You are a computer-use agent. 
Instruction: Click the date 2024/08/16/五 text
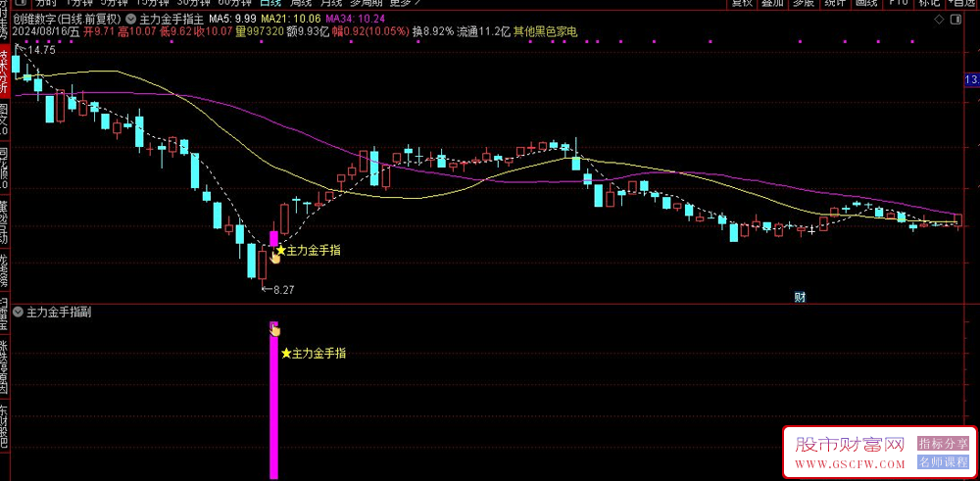(46, 31)
